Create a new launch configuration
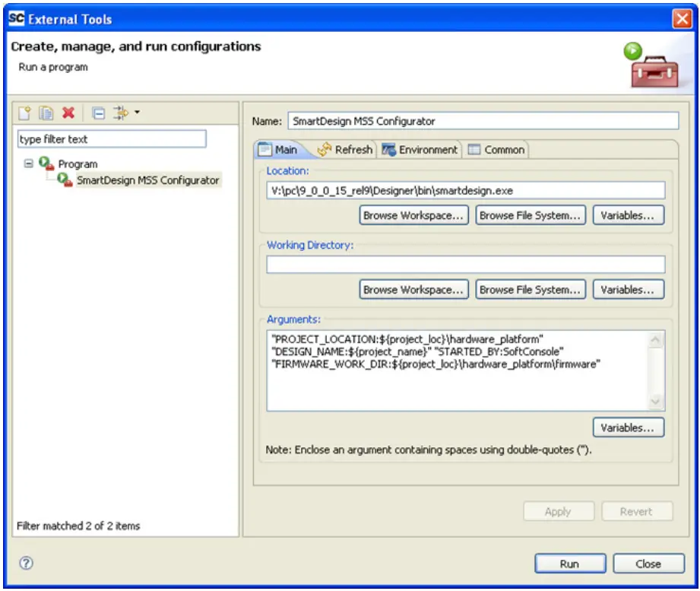Image resolution: width=700 pixels, height=591 pixels. click(x=24, y=111)
